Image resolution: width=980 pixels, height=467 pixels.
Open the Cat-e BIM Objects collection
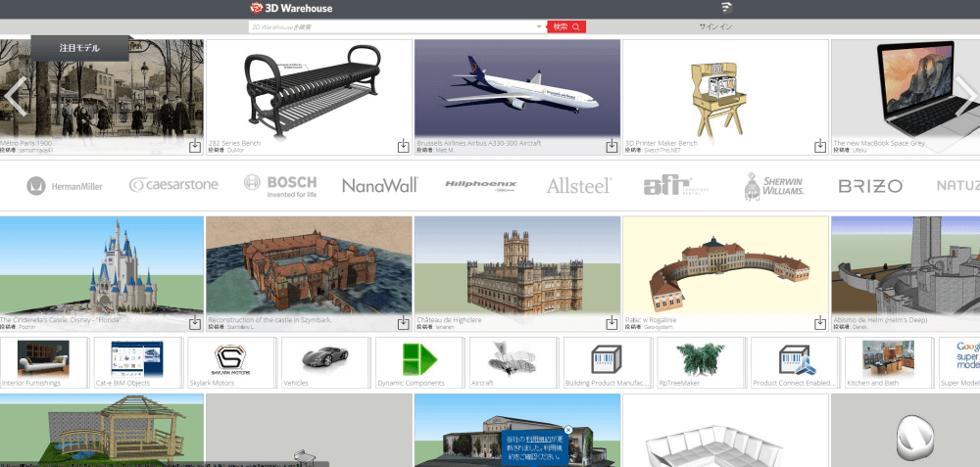[x=137, y=363]
